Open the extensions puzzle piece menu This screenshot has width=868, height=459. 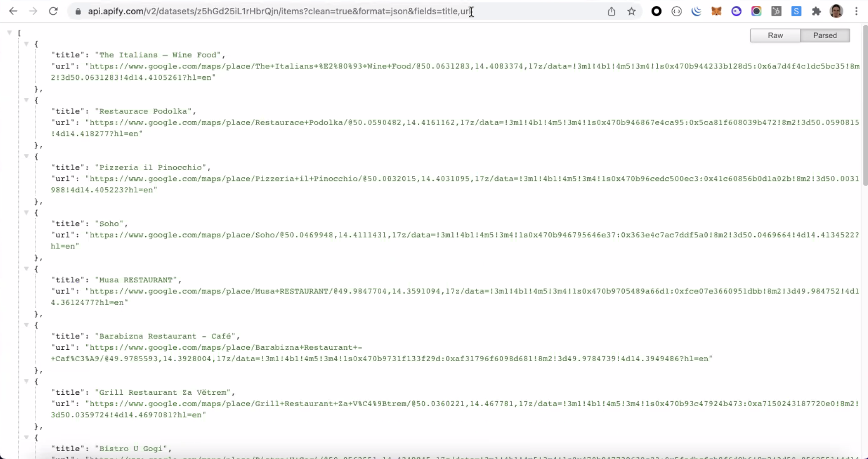(x=816, y=11)
